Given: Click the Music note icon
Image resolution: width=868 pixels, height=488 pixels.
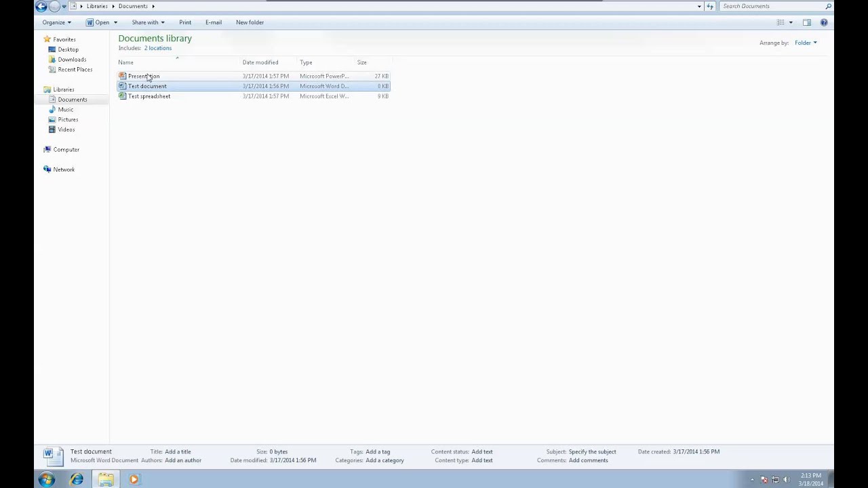Looking at the screenshot, I should coord(52,110).
